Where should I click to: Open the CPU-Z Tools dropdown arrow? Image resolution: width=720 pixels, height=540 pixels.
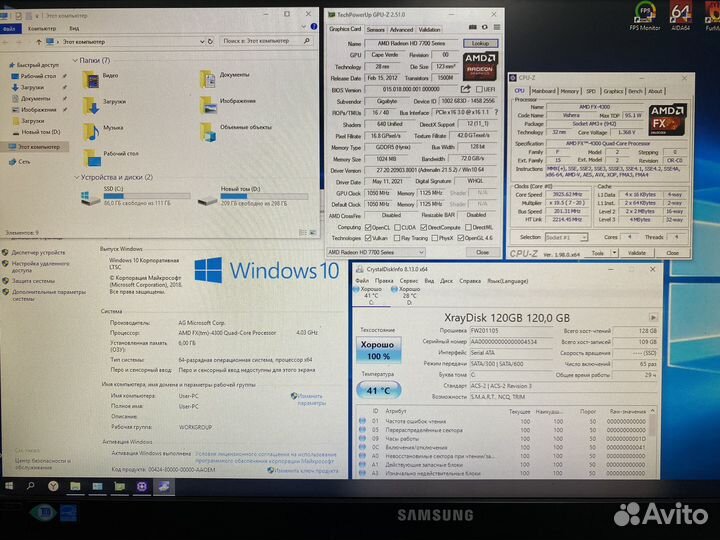[x=614, y=253]
